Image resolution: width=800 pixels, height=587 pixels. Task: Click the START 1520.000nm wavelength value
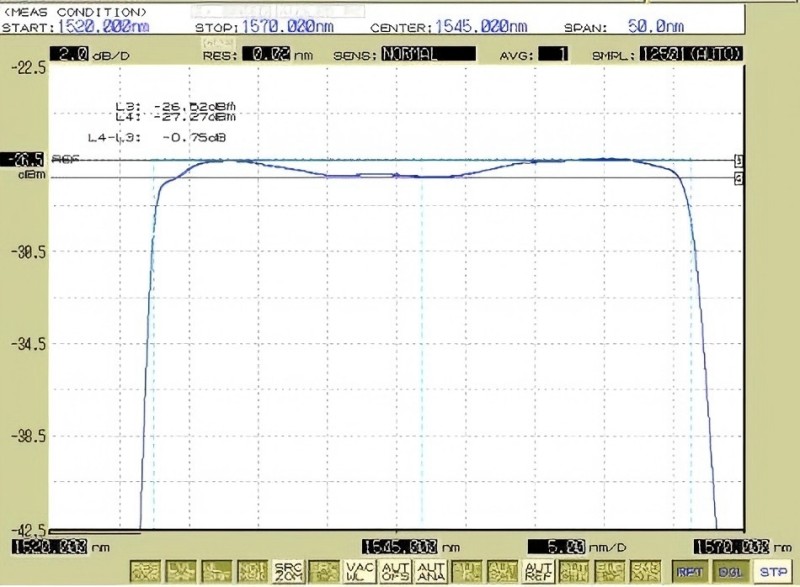(104, 27)
